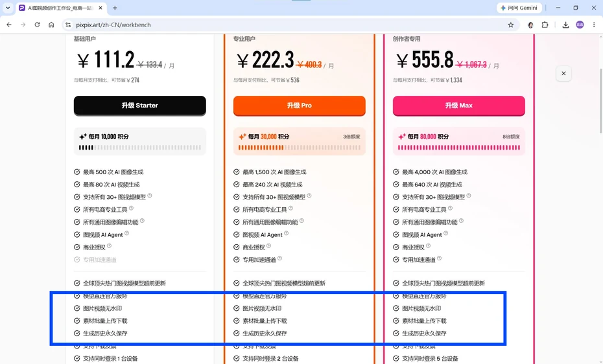Click the Pro 每月 30,000 积分 progress bar
The width and height of the screenshot is (603, 364).
[x=300, y=148]
